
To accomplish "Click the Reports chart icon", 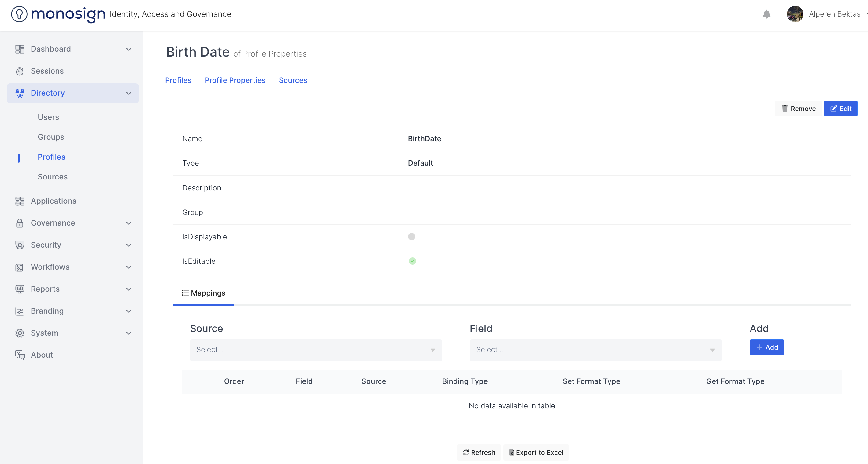I will click(x=20, y=289).
